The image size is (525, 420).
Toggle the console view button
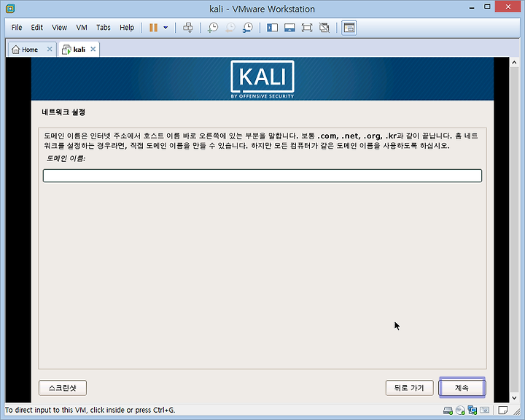[349, 28]
